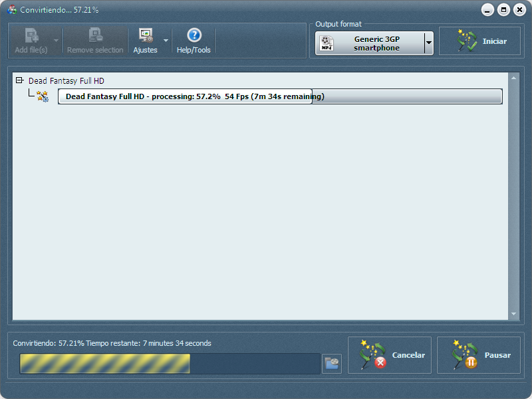
Task: Open the output format dropdown arrow
Action: [429, 43]
